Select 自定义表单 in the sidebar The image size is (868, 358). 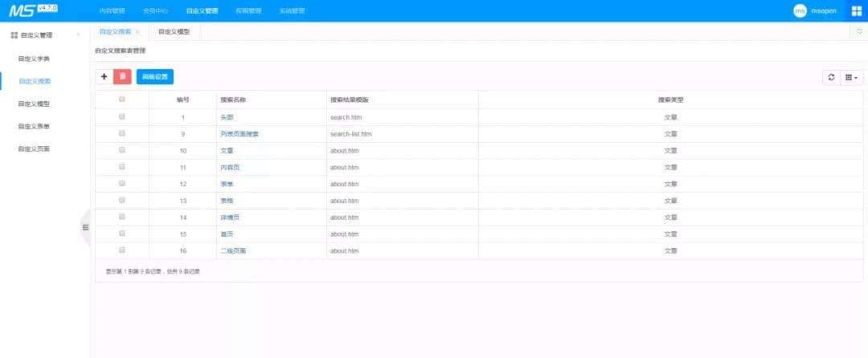point(35,126)
